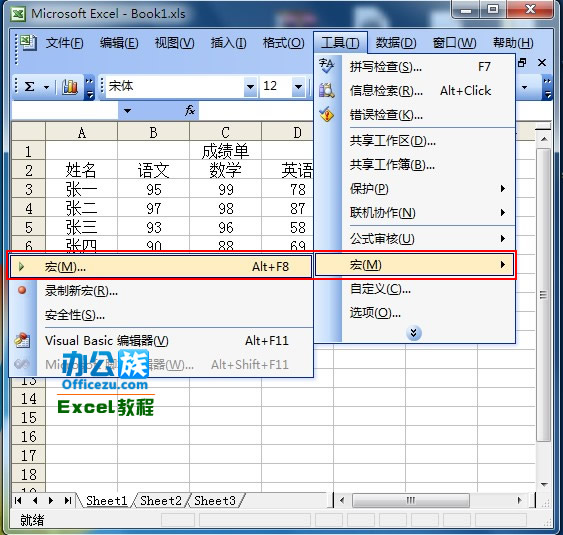Choose Research Alt+Click menu entry
This screenshot has width=563, height=535.
tap(415, 90)
